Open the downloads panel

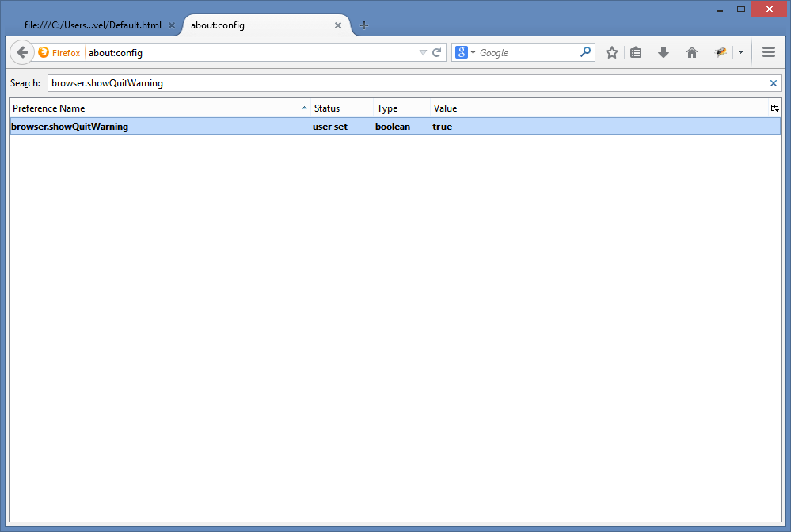(664, 52)
